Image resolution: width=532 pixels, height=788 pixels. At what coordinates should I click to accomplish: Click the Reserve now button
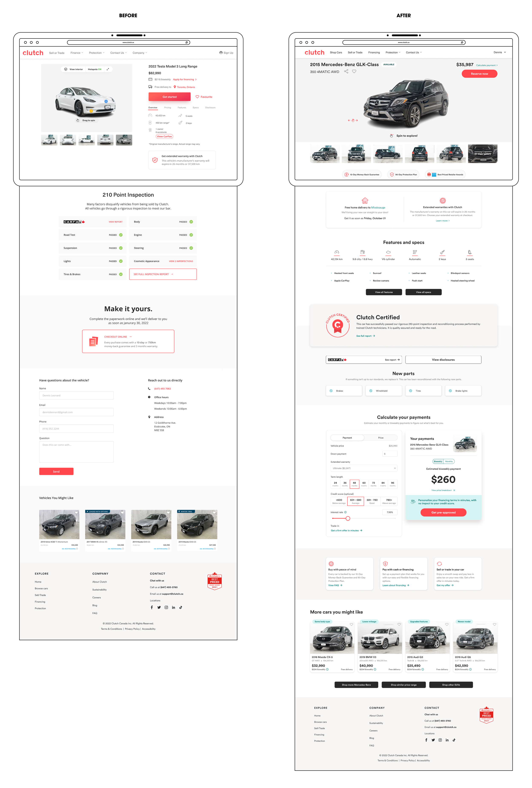pyautogui.click(x=479, y=74)
